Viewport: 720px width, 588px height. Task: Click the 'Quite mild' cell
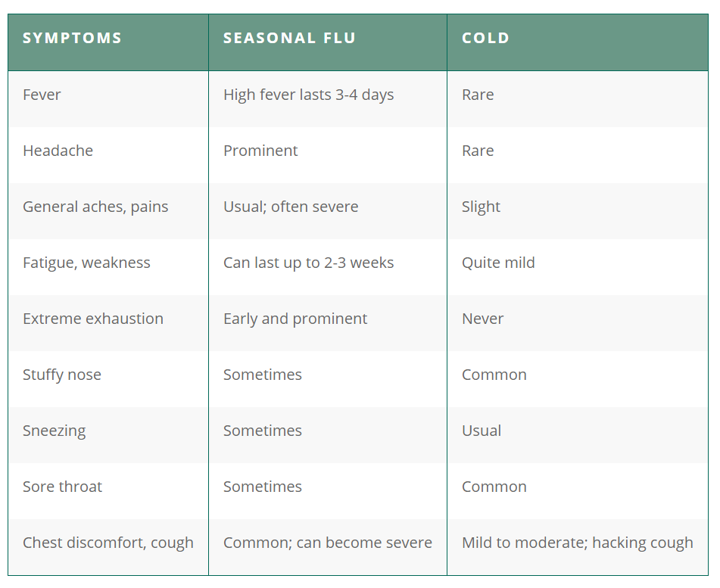coord(498,263)
